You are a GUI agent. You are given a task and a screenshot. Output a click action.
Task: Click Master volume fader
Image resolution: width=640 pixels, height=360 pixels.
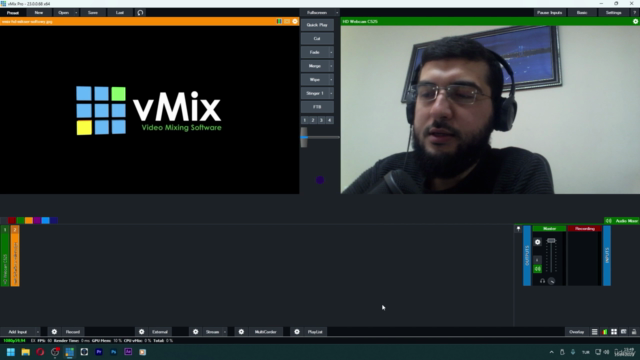coord(551,241)
